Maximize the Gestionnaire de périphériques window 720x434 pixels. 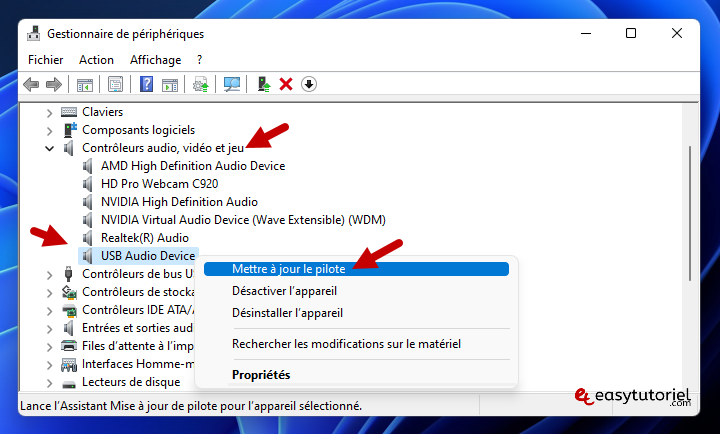click(x=631, y=33)
